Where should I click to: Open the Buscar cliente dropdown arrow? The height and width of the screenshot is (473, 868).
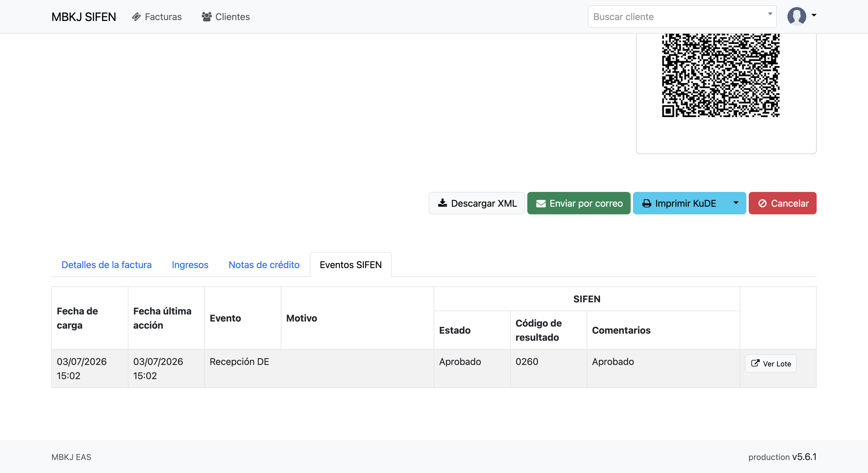pos(770,14)
